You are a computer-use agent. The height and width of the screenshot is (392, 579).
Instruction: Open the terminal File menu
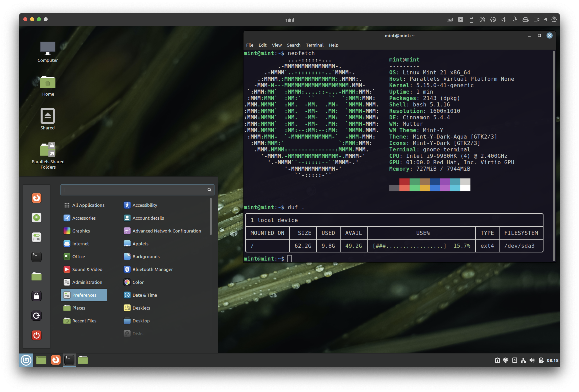[x=250, y=45]
